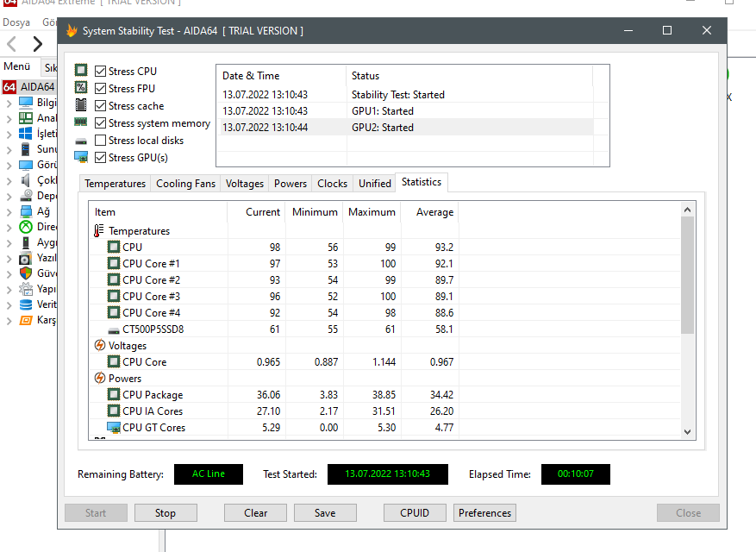Click the system memory RAM icon
Image resolution: width=756 pixels, height=552 pixels.
(80, 122)
